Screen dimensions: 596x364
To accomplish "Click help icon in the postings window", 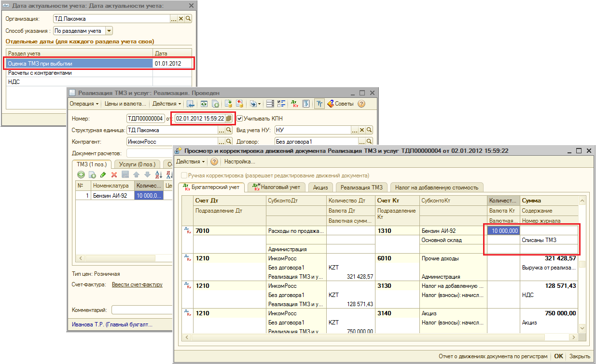I will click(x=214, y=162).
